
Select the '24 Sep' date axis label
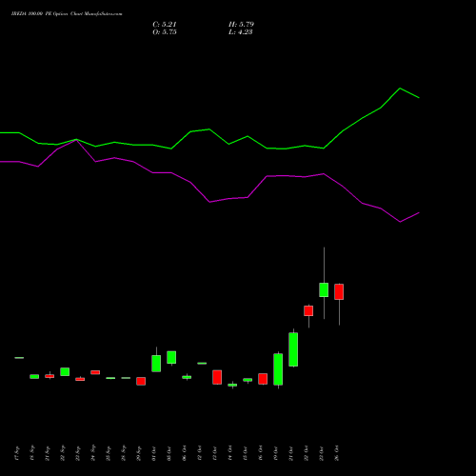pos(93,453)
